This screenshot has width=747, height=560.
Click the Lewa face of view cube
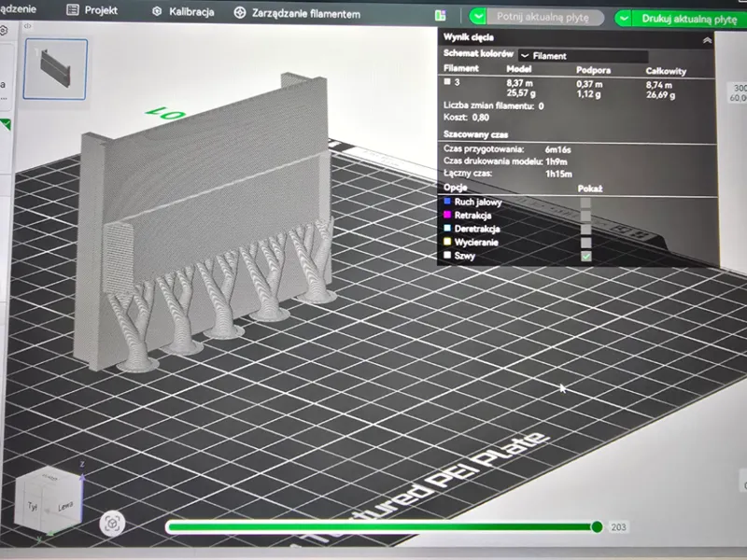(x=64, y=506)
